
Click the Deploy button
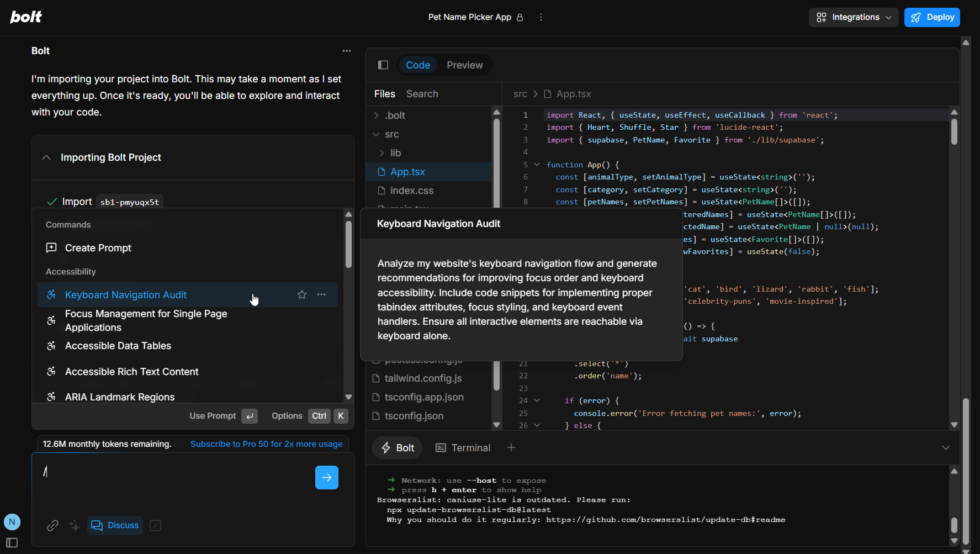[932, 17]
